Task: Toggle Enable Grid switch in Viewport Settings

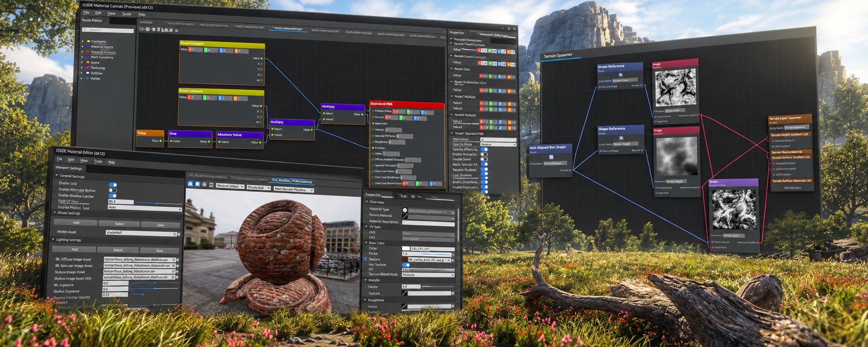Action: coord(113,185)
